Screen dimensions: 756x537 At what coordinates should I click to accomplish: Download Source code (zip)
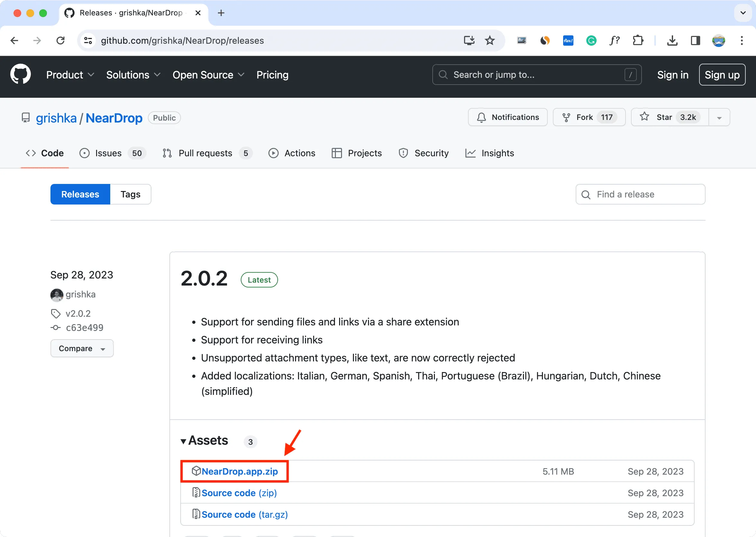(x=239, y=493)
